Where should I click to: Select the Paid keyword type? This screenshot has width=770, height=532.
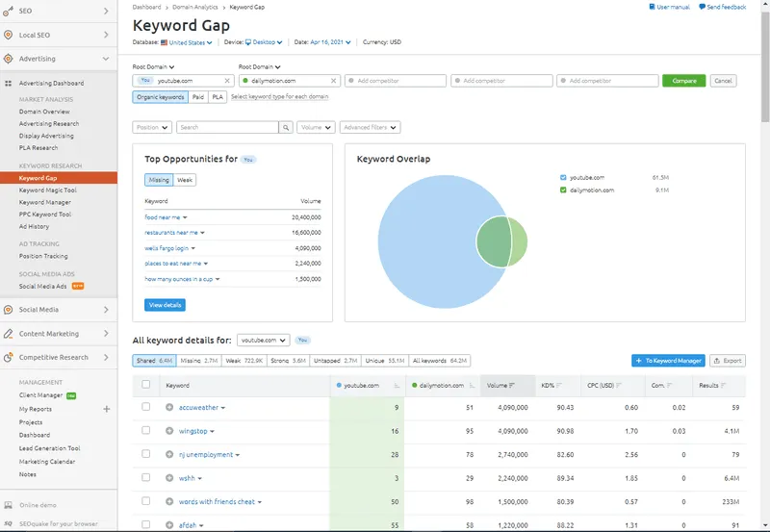pyautogui.click(x=198, y=97)
